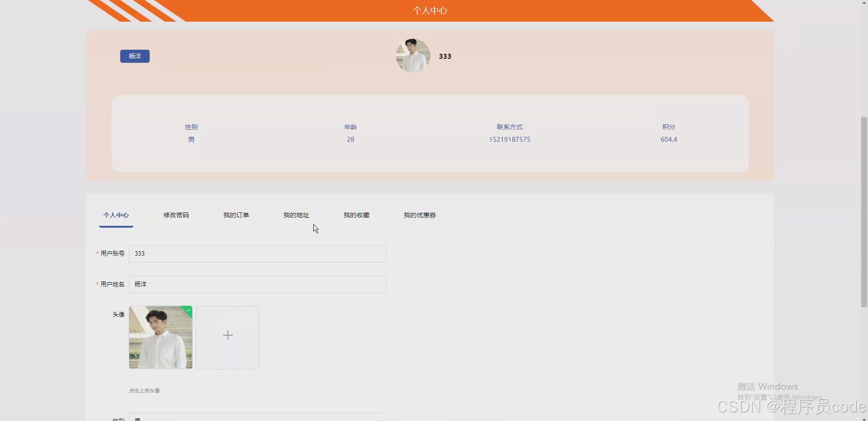Click the plus icon to upload avatar
Viewport: 868px width, 421px height.
pos(227,335)
